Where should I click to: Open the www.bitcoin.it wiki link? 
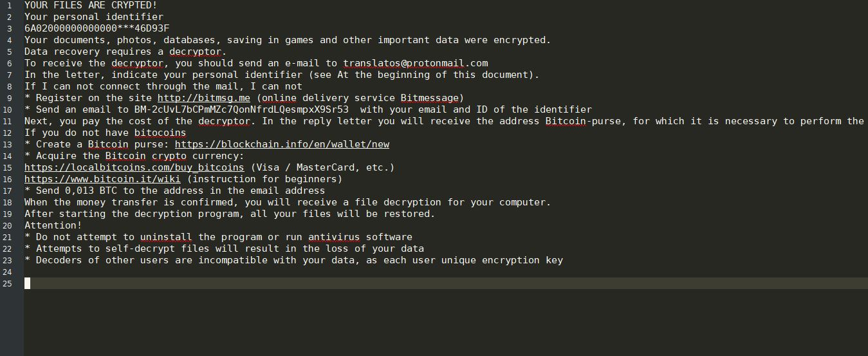[102, 179]
